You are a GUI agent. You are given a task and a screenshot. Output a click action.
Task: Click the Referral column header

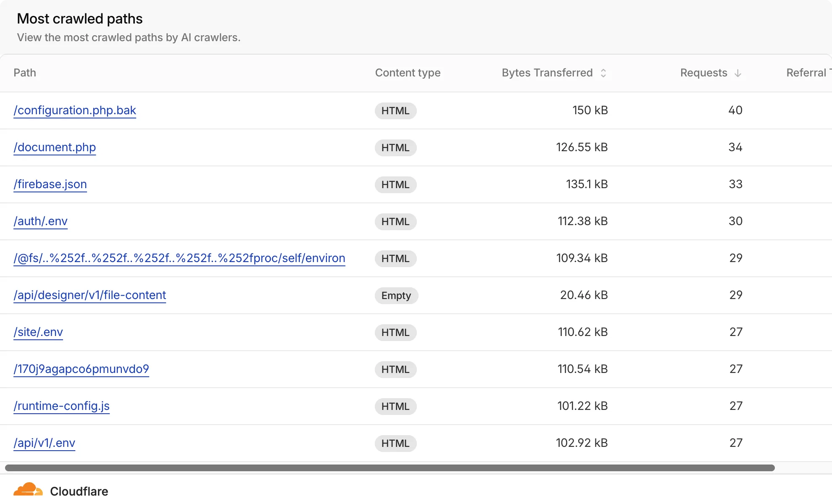pyautogui.click(x=808, y=73)
